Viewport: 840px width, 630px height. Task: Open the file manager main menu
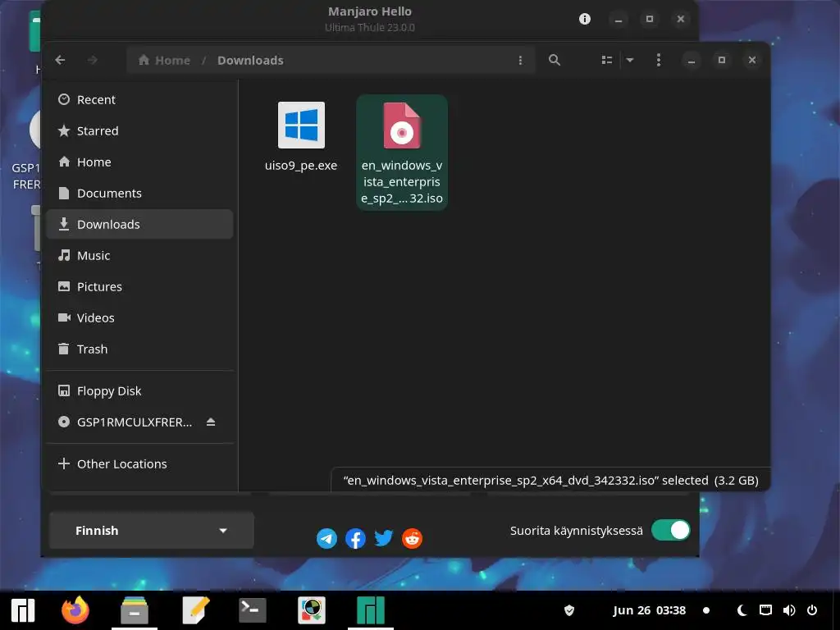(x=659, y=60)
